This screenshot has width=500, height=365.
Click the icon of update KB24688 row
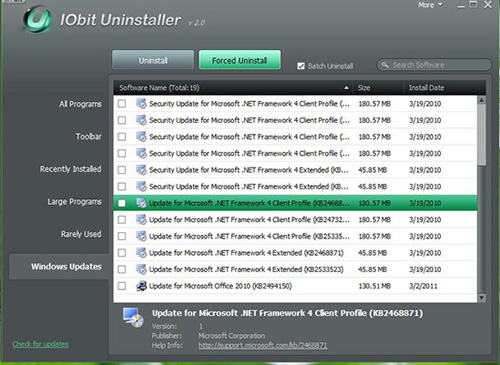tap(141, 203)
